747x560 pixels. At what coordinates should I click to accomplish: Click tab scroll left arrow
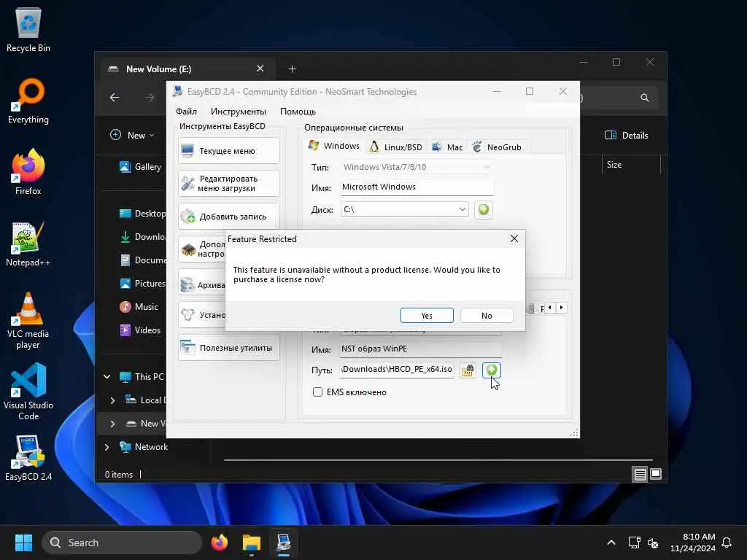point(550,308)
